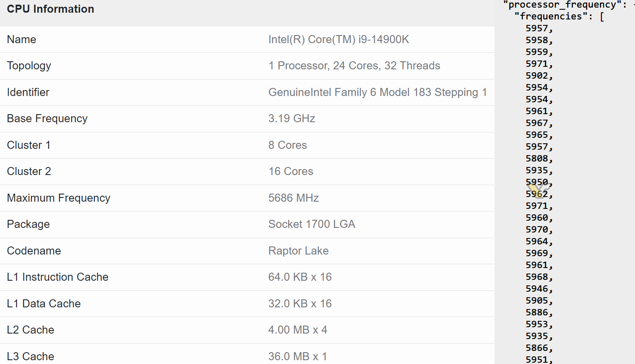Image resolution: width=635 pixels, height=364 pixels.
Task: Select the 5808 frequency entry in the JSON
Action: pyautogui.click(x=537, y=159)
